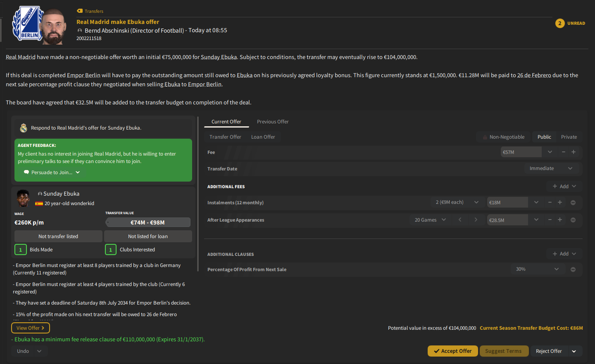Click the unread count badge

560,23
